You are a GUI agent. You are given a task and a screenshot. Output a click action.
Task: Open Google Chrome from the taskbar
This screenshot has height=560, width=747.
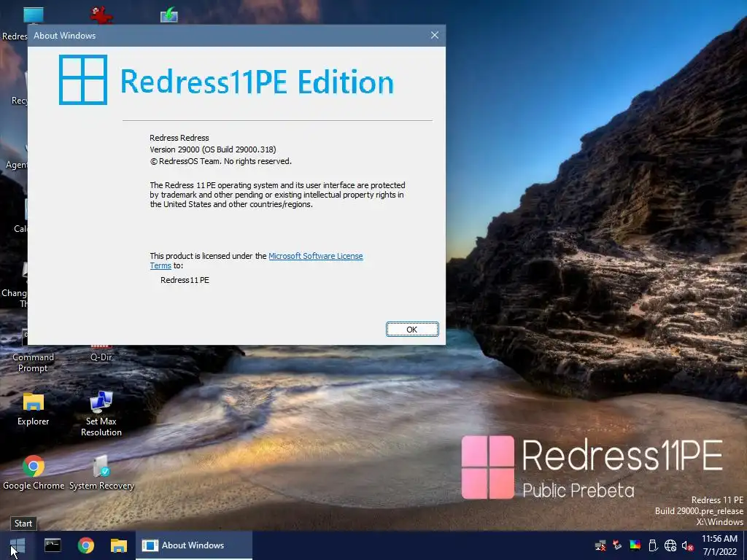86,545
